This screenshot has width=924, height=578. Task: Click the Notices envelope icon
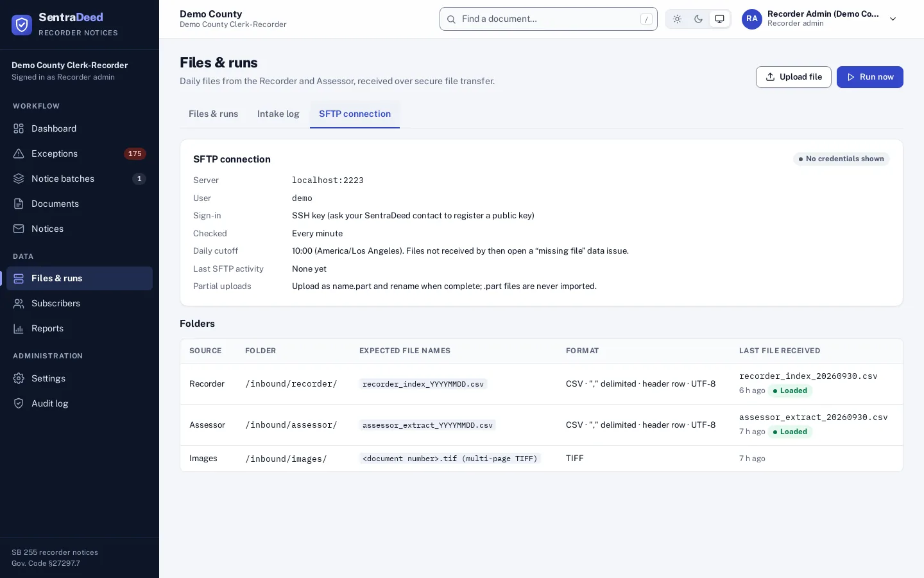pos(19,229)
